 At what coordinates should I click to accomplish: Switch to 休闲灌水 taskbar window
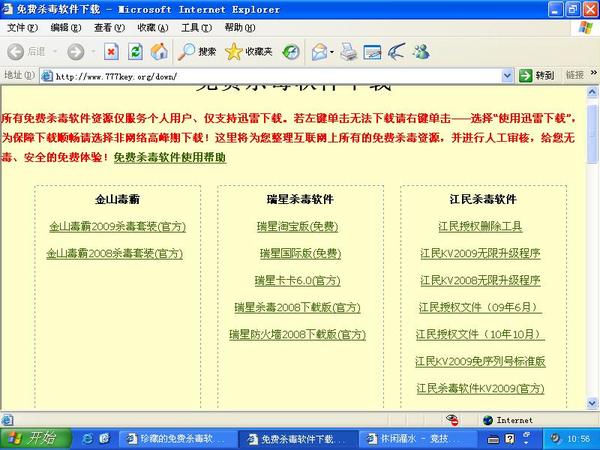pos(417,439)
